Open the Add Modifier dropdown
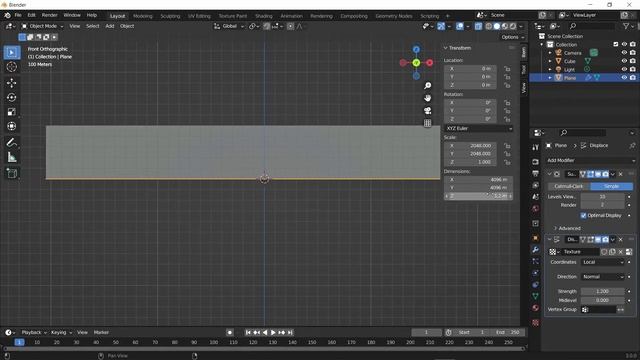This screenshot has height=360, width=640. point(591,160)
